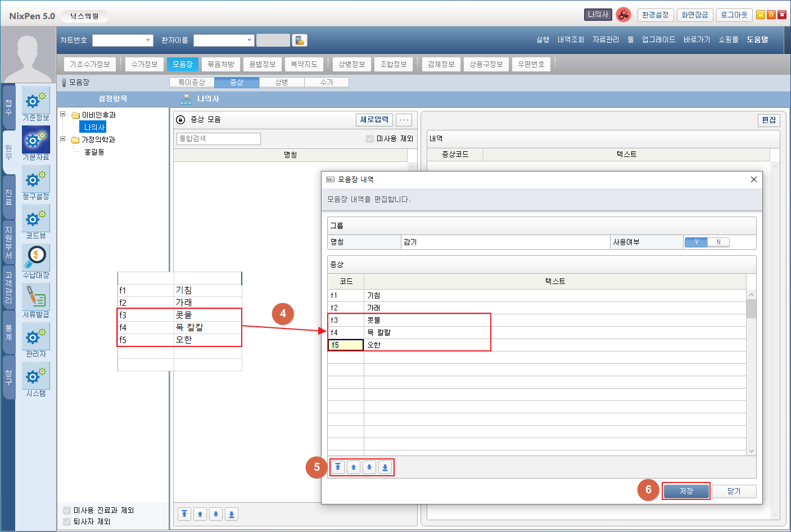Screen dimensions: 791x532
Task: Move row to bottom in dialog
Action: (385, 467)
